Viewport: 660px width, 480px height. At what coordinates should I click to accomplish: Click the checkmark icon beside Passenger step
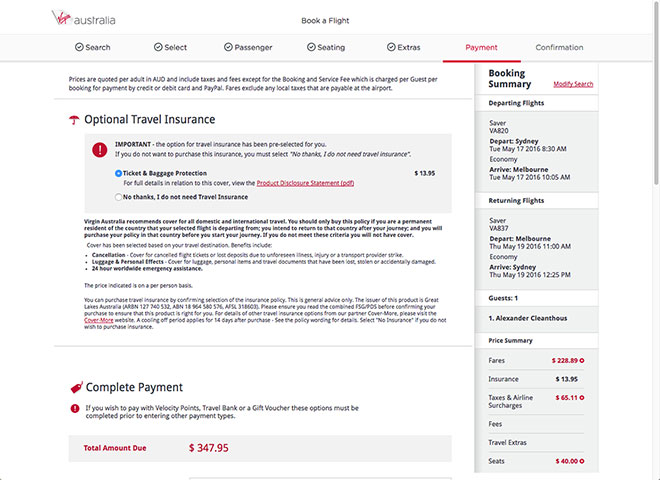[x=228, y=47]
